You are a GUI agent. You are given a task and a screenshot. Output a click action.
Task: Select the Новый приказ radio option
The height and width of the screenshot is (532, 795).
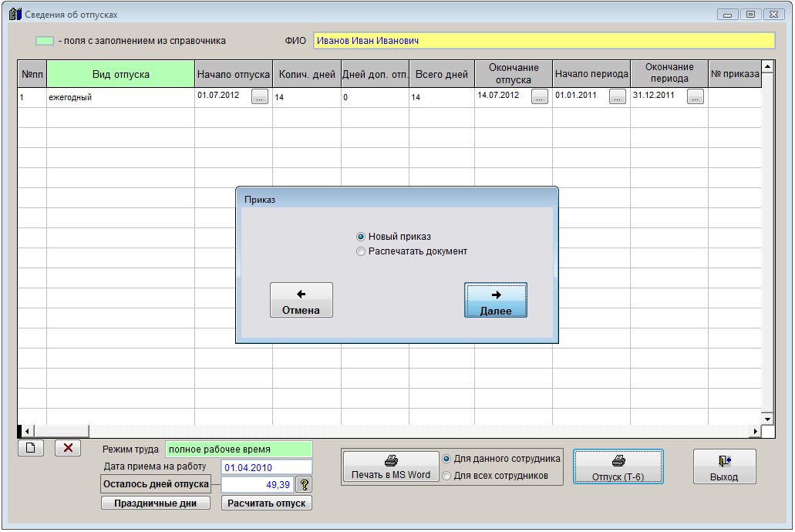pos(361,237)
